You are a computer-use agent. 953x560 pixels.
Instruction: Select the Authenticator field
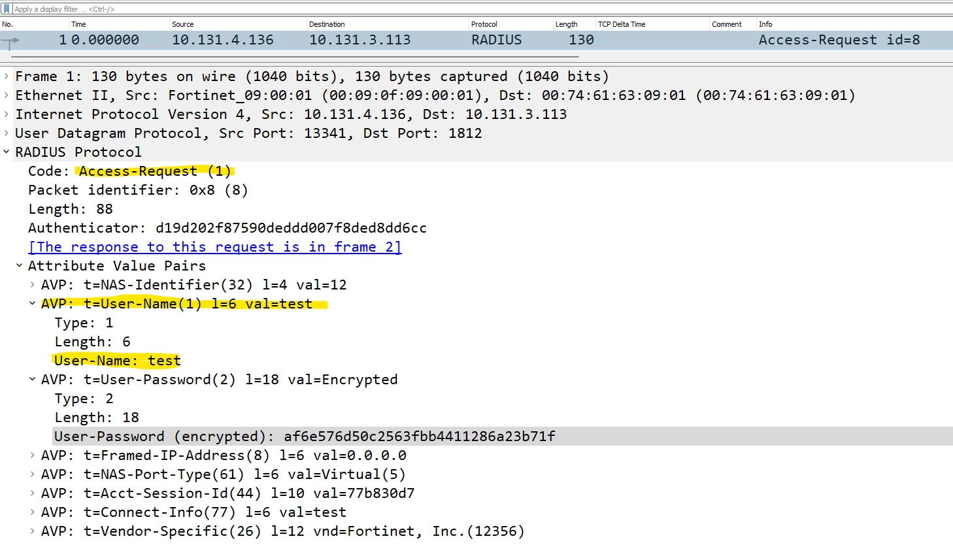[x=227, y=228]
